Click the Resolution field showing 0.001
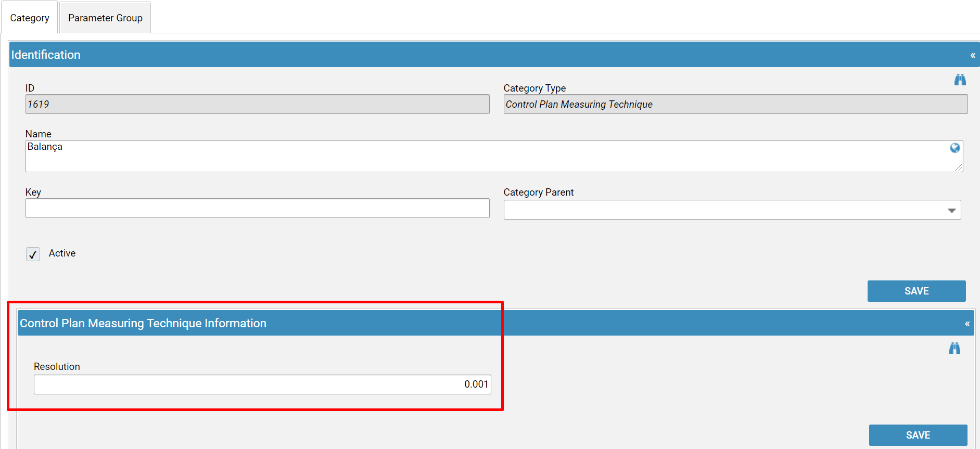Screen dimensions: 980x449 coord(262,384)
